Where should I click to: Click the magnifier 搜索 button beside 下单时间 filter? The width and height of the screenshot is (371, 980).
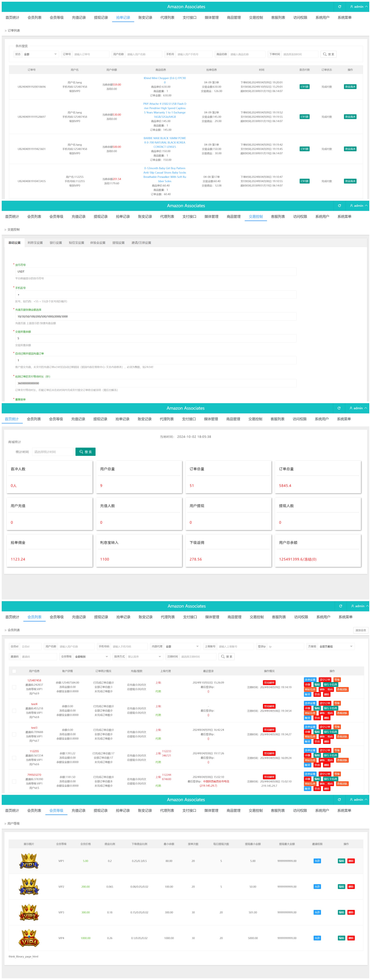point(328,54)
